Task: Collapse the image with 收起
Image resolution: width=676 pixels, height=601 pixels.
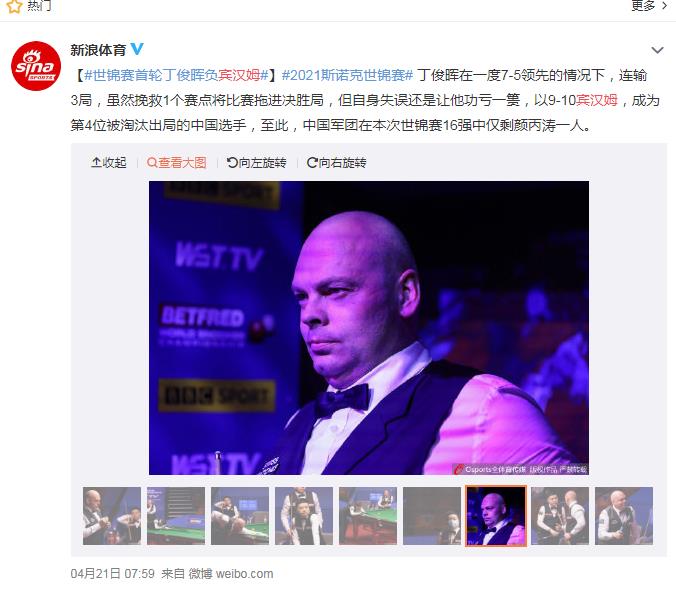Action: (x=109, y=163)
